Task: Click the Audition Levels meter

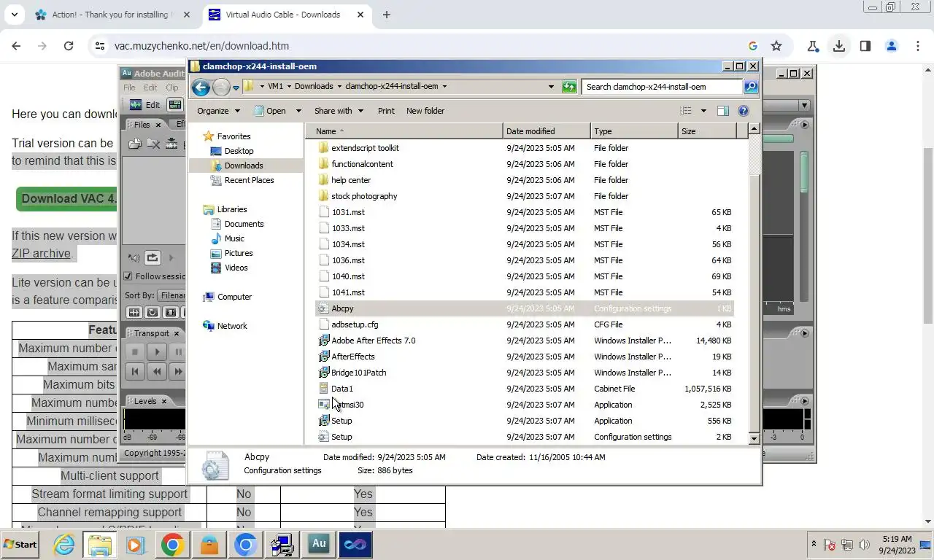Action: point(154,419)
